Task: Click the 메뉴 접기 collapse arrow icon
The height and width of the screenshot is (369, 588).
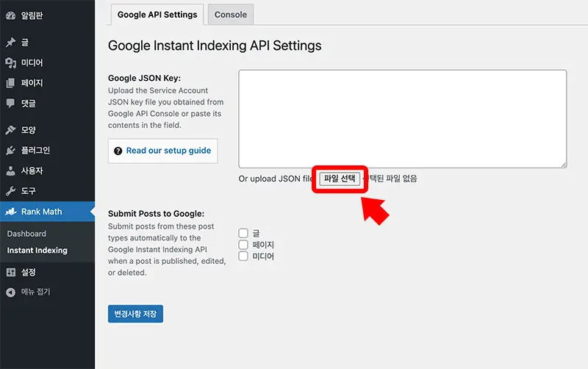Action: (10, 292)
